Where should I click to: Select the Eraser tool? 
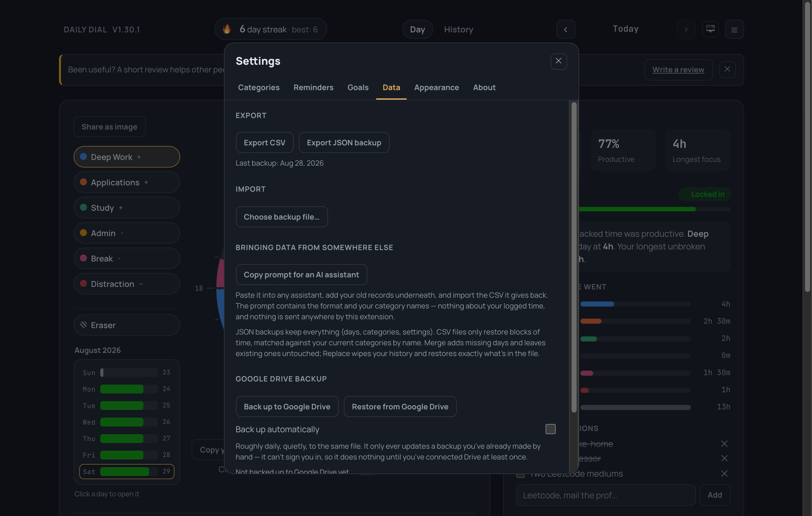click(x=127, y=325)
